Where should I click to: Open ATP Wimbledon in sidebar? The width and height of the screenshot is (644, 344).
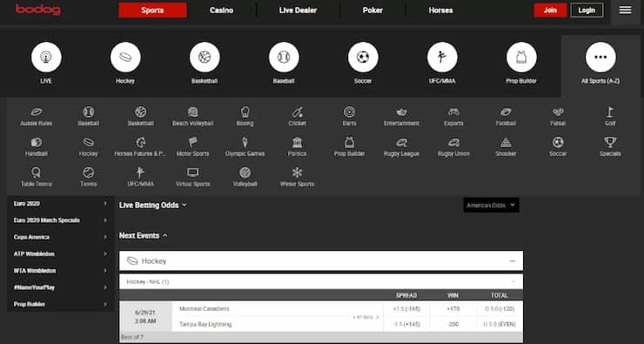coord(60,254)
